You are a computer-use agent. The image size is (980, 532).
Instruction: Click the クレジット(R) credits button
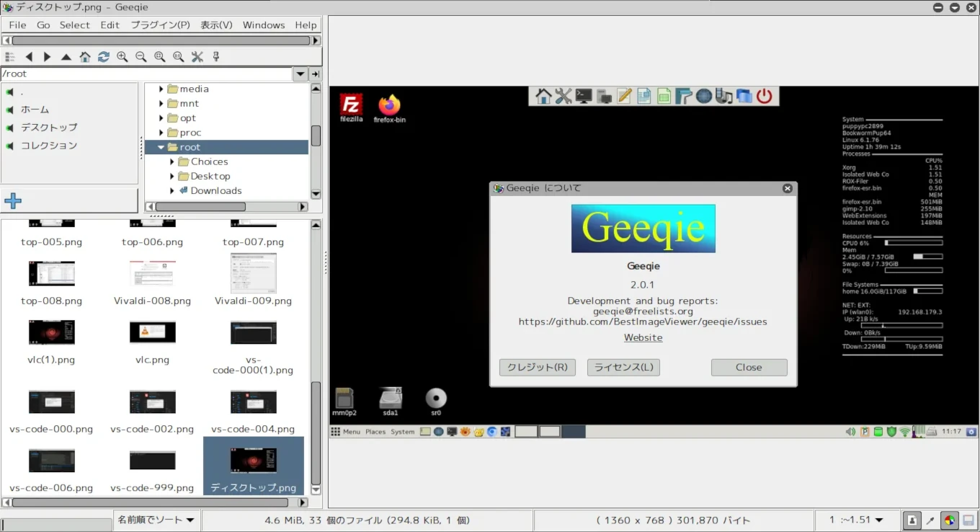tap(537, 368)
